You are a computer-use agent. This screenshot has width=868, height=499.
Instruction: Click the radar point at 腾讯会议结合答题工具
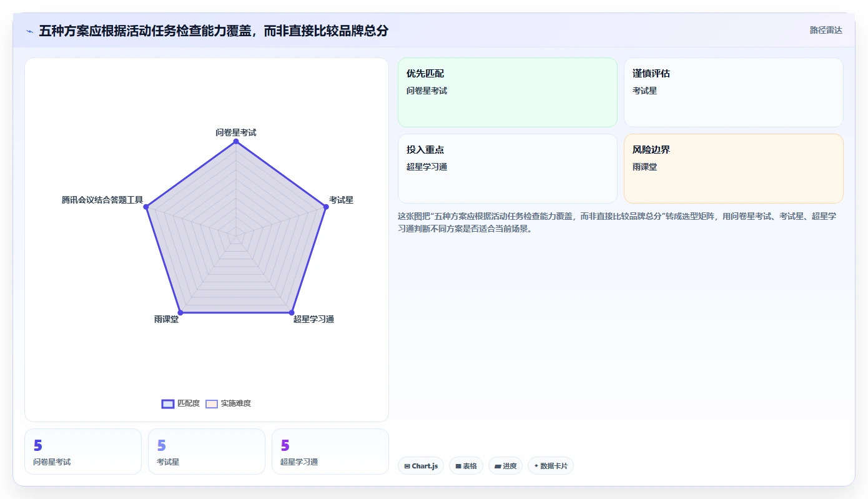point(146,207)
